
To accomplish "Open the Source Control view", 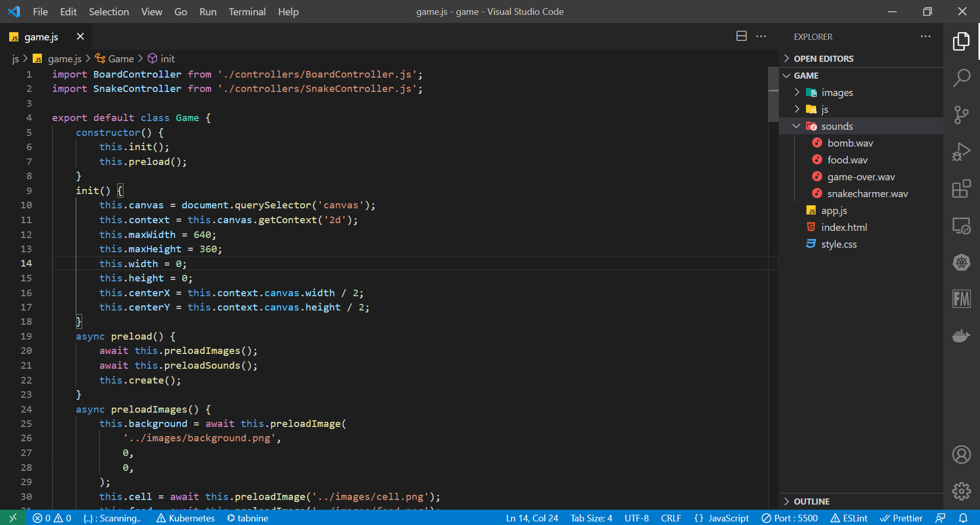I will pyautogui.click(x=961, y=115).
